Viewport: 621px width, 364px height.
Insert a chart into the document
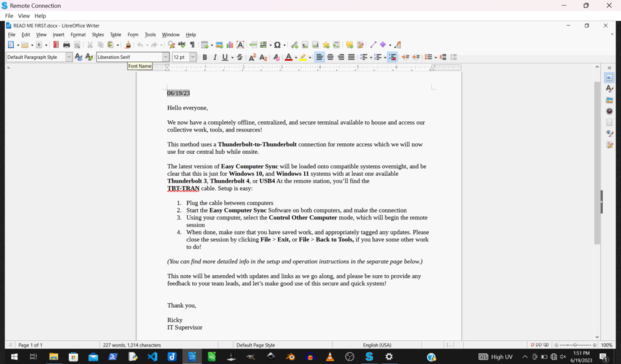tap(230, 45)
